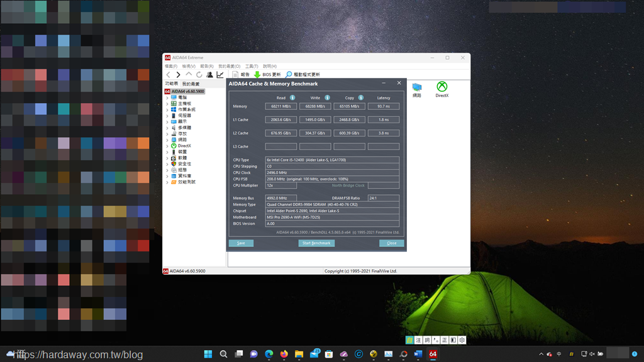Expand the 顯示 tree node

tap(167, 122)
